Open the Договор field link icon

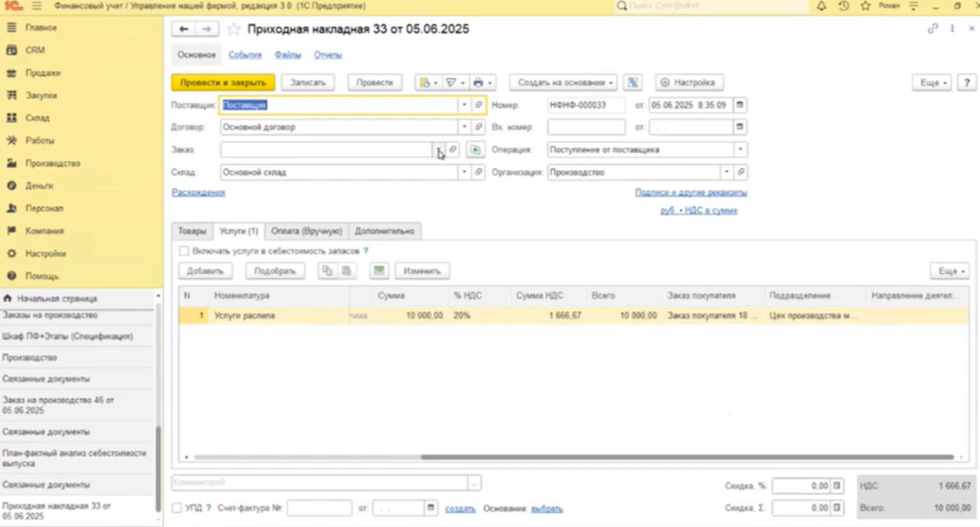click(x=478, y=127)
